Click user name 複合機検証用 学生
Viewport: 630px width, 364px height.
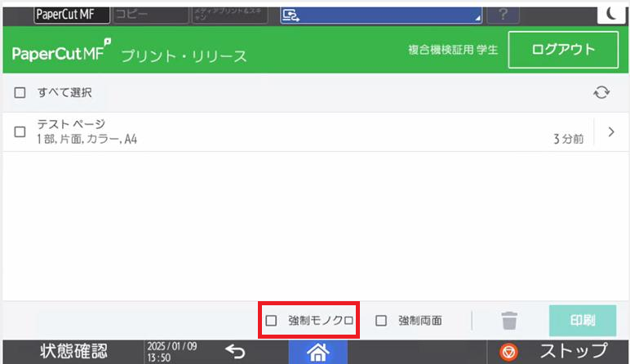point(453,50)
